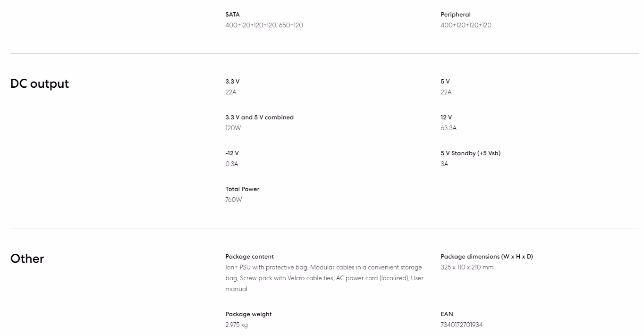Screen dimensions: 644x335
Task: Click the SATA cable length value
Action: [264, 25]
